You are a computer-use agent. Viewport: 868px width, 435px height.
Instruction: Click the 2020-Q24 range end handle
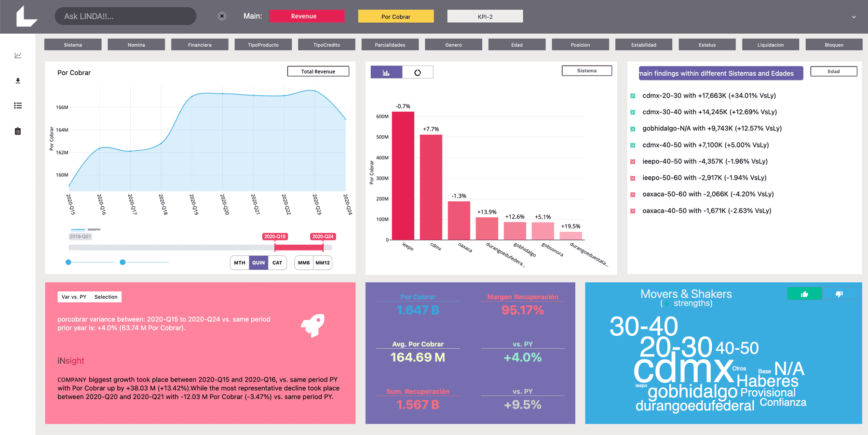pos(323,247)
